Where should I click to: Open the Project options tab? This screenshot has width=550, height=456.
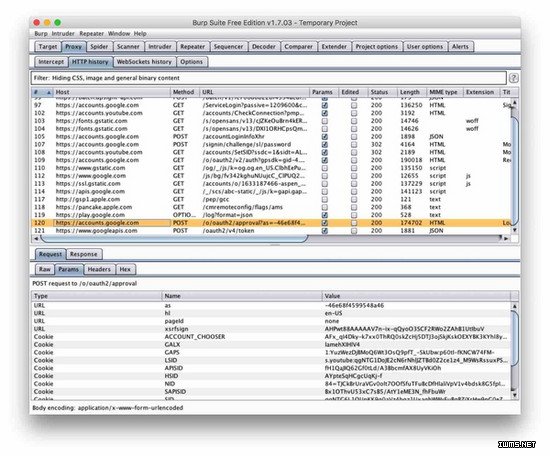[x=377, y=47]
